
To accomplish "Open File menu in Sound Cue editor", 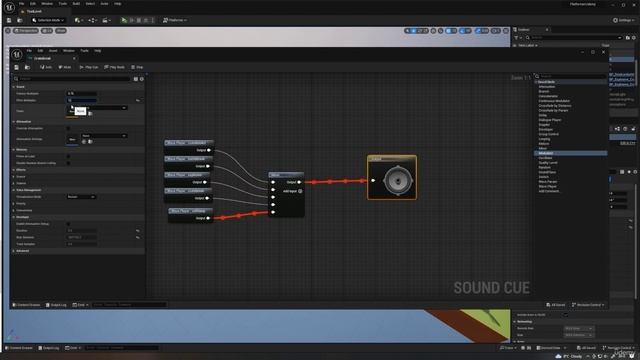I will click(29, 51).
